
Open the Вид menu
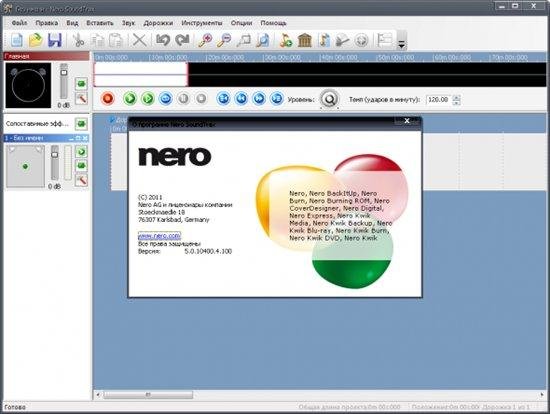pos(72,23)
